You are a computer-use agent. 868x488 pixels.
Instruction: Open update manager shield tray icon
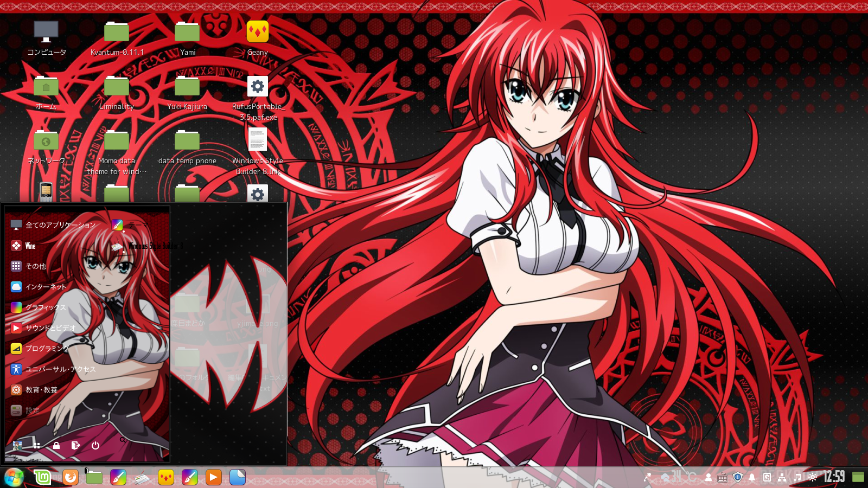point(738,477)
